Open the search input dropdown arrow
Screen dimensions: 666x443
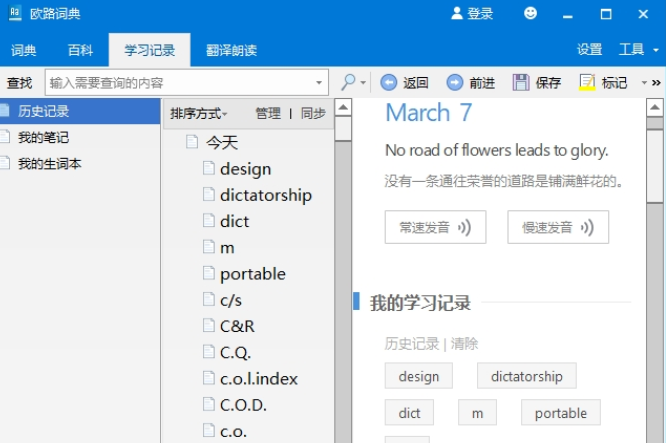pyautogui.click(x=320, y=83)
